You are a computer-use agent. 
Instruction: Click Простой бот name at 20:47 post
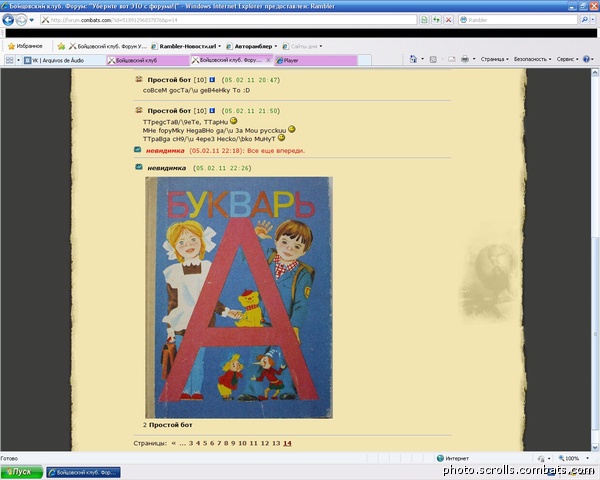coord(169,80)
